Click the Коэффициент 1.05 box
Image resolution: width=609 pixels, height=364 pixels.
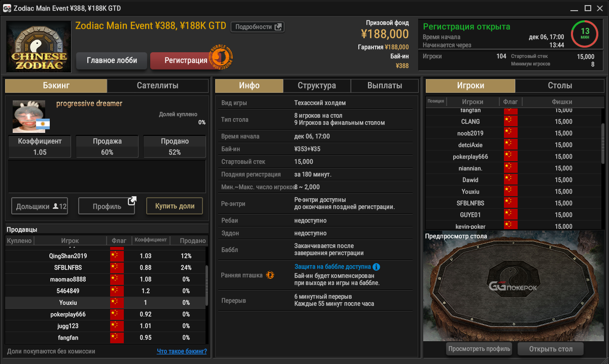pos(40,147)
